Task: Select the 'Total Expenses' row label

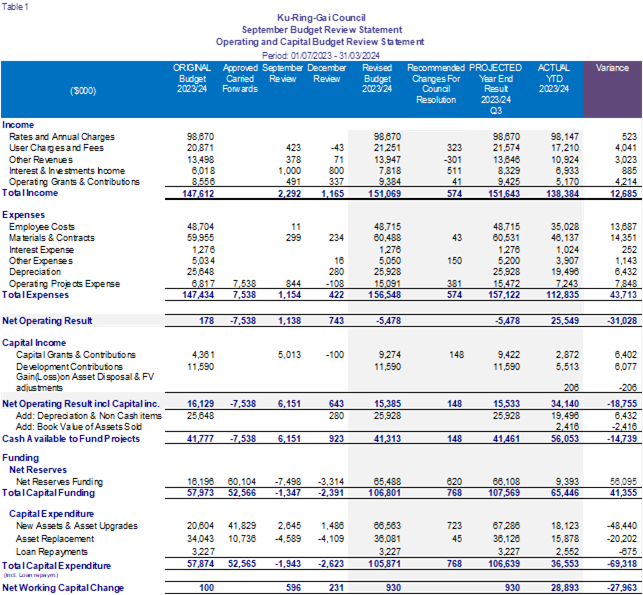Action: 35,295
